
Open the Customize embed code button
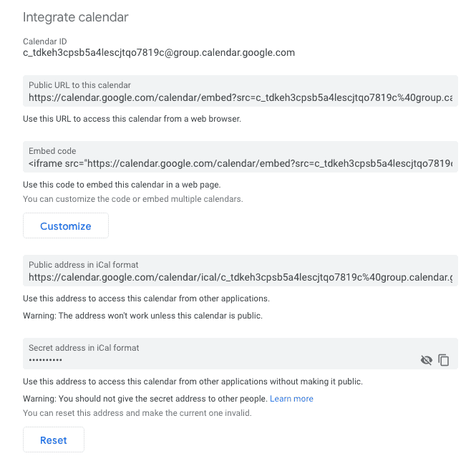[x=66, y=225]
